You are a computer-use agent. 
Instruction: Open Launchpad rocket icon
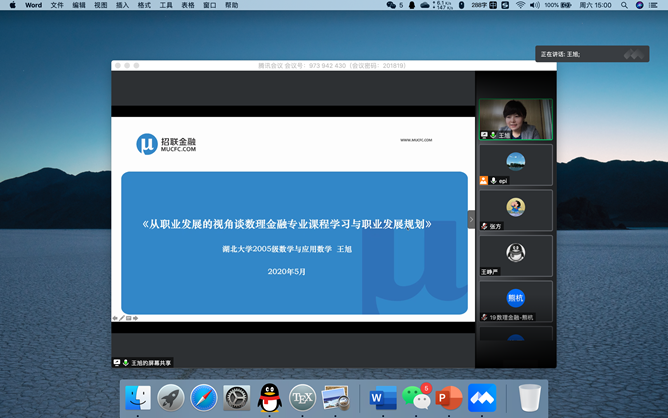tap(171, 398)
